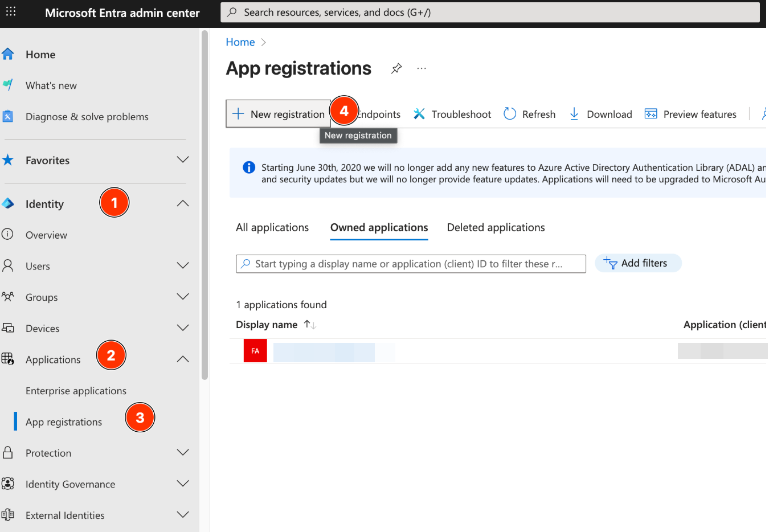
Task: Click the Add filters button
Action: coord(638,263)
